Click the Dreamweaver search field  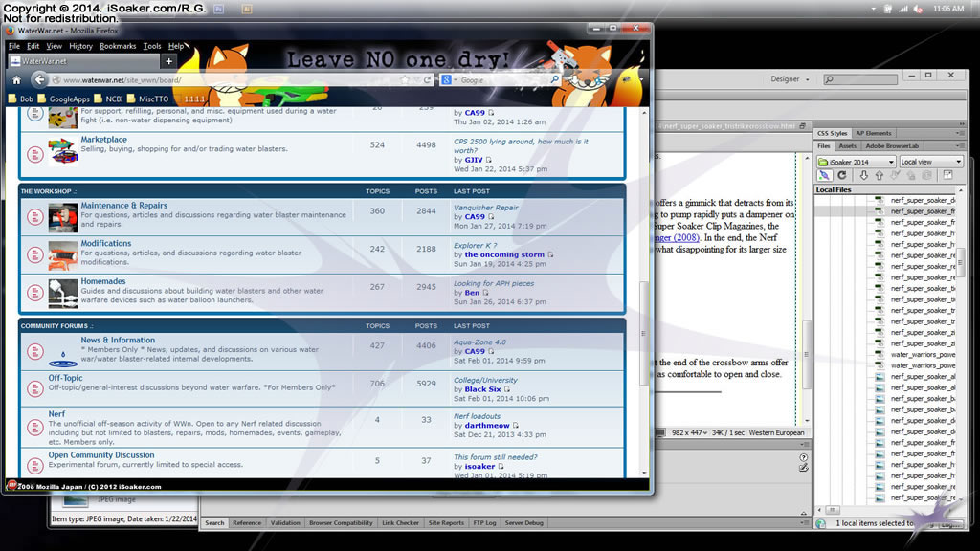860,79
